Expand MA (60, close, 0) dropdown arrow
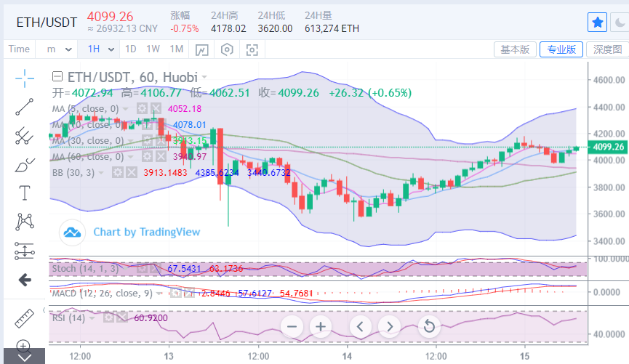The width and height of the screenshot is (629, 364). [131, 157]
